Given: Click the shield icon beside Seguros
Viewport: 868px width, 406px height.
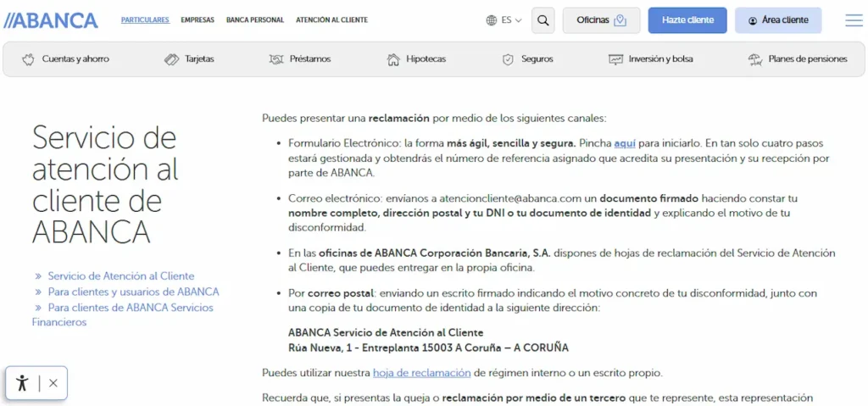Looking at the screenshot, I should coord(509,59).
